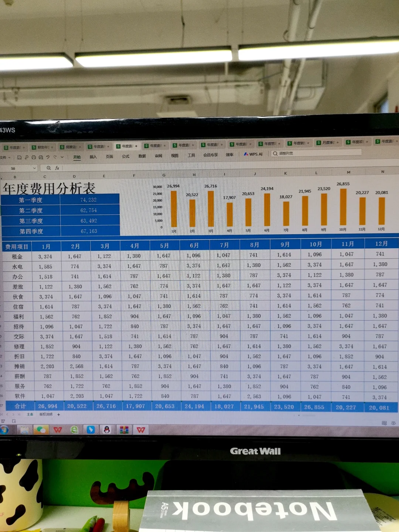Open the 文件 menu

(4, 157)
